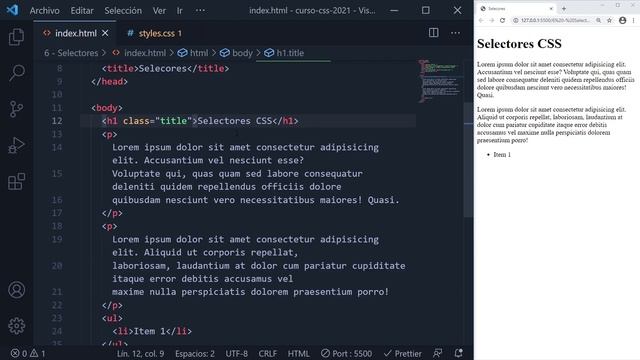The image size is (640, 360).
Task: Go back in the browser window
Action: pos(481,20)
